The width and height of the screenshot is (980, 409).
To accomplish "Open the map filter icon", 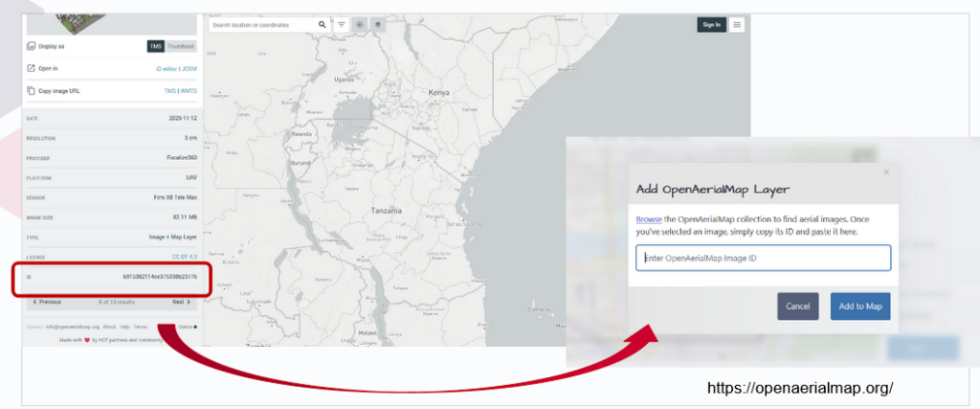I will [x=342, y=25].
